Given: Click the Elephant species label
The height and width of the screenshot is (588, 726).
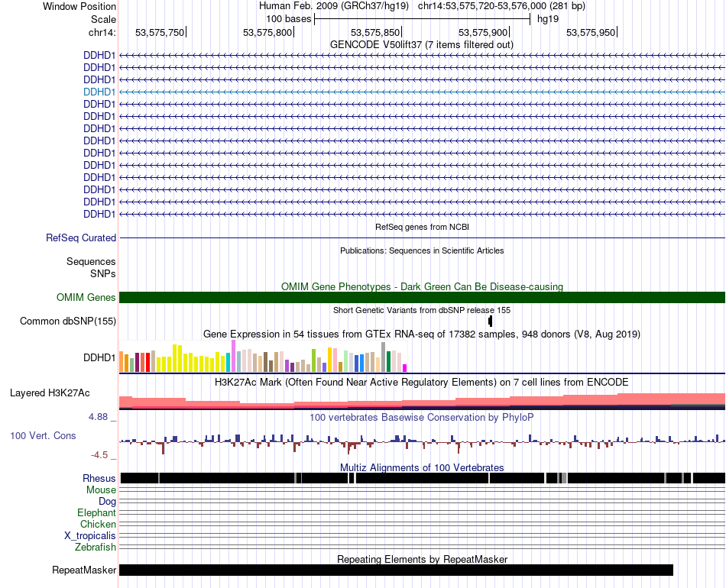Looking at the screenshot, I should (97, 512).
